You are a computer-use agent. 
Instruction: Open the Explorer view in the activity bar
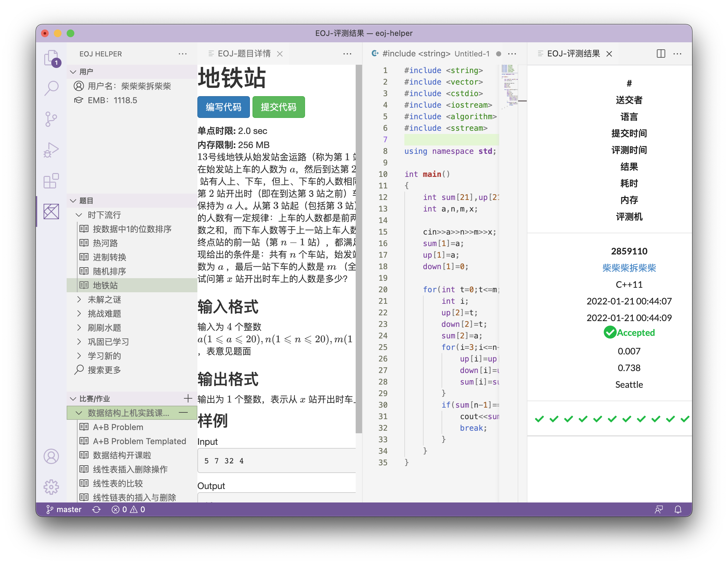click(x=51, y=58)
